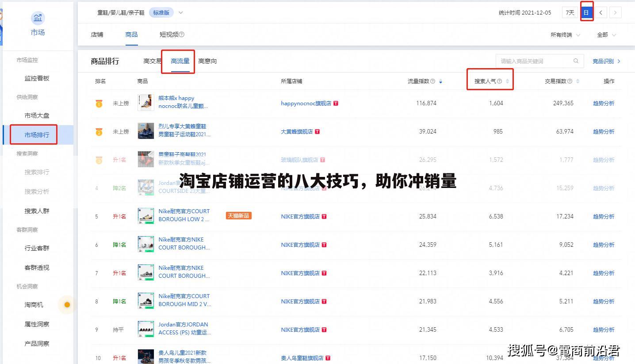Open thumbnail of Nike COURT BOROUGH LOW 2
Screen dimensions: 635x364
tap(146, 216)
